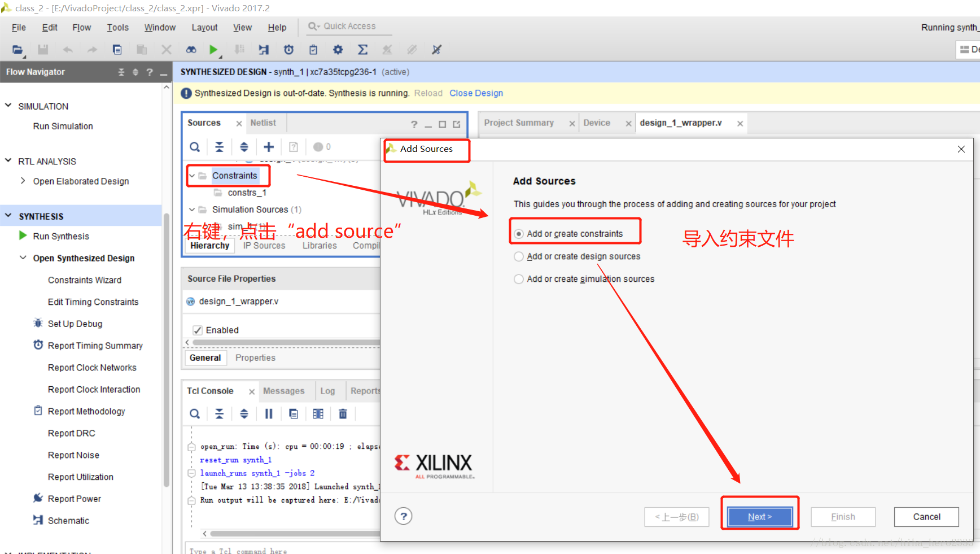Viewport: 980px width, 554px height.
Task: Clear the Tcl Console with trash icon
Action: [343, 414]
